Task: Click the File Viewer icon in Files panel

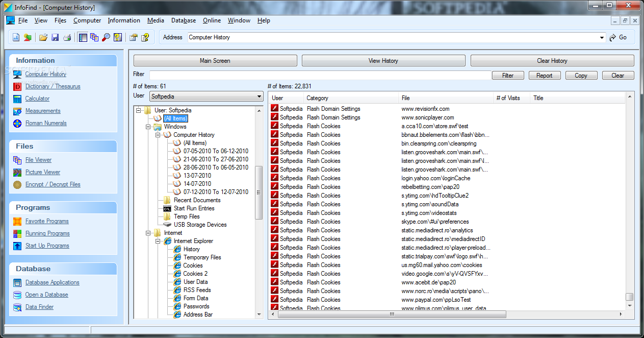Action: point(17,160)
